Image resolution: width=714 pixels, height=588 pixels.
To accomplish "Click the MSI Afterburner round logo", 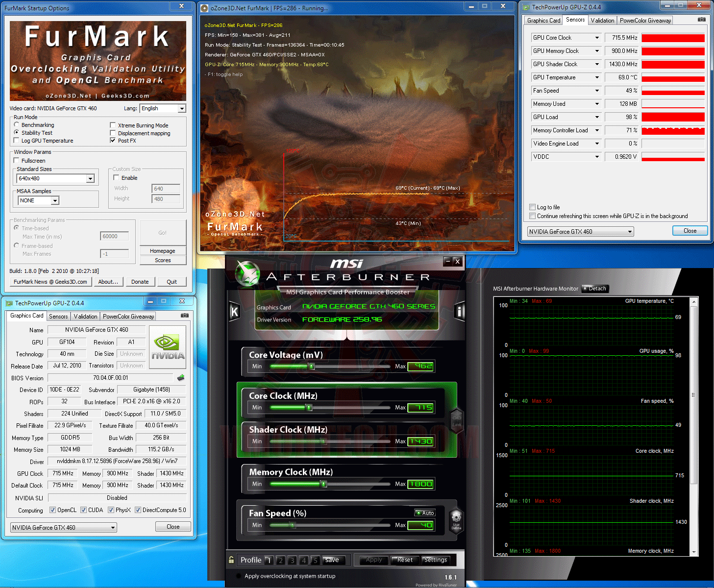I will coord(247,273).
